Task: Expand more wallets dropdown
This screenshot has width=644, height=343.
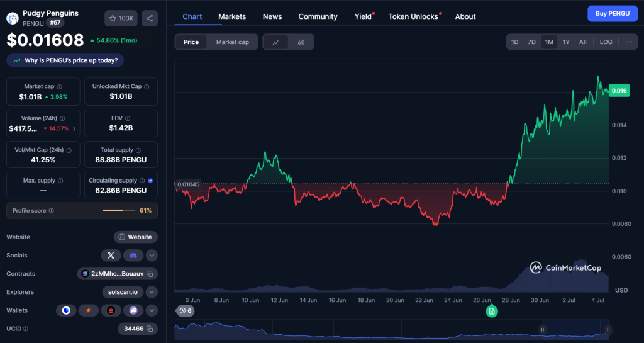Action: pyautogui.click(x=152, y=310)
